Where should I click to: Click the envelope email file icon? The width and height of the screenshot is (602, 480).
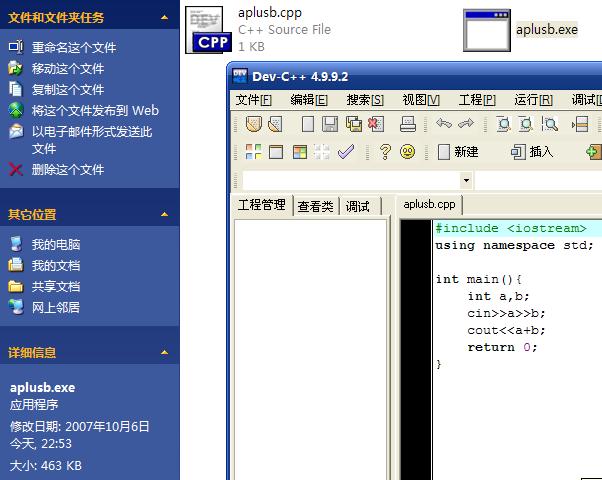point(16,131)
